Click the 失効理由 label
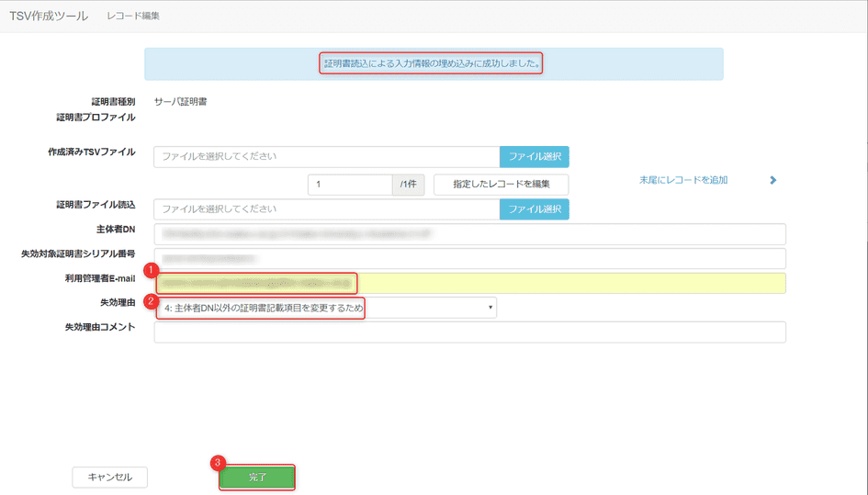Screen dimensions: 868x495 [x=118, y=303]
